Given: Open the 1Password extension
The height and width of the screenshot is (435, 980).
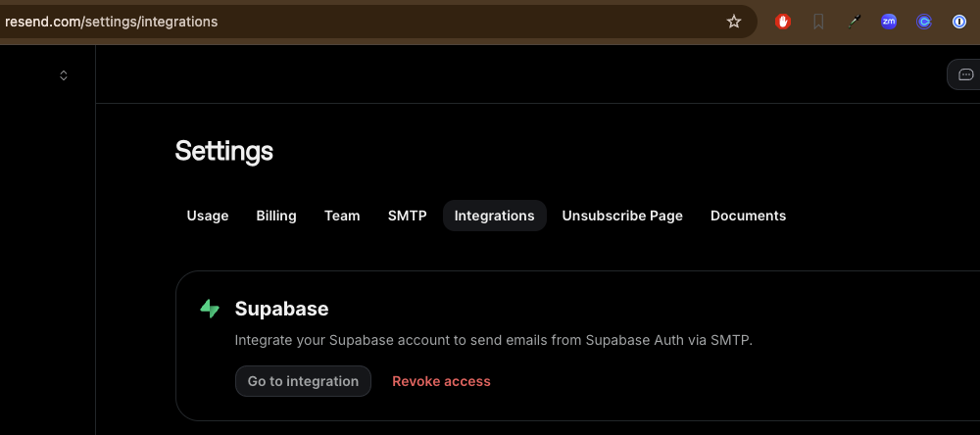Looking at the screenshot, I should 958,22.
